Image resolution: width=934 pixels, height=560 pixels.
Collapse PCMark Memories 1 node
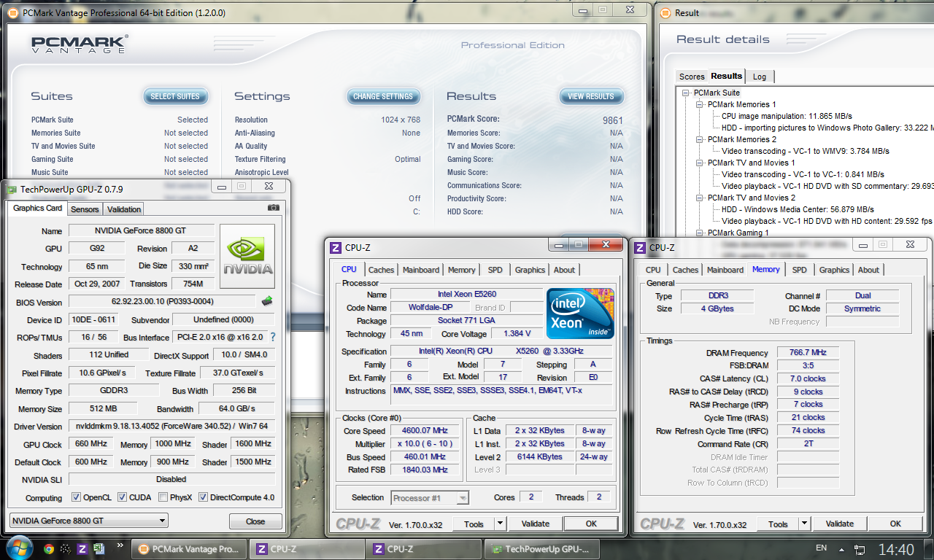(698, 104)
